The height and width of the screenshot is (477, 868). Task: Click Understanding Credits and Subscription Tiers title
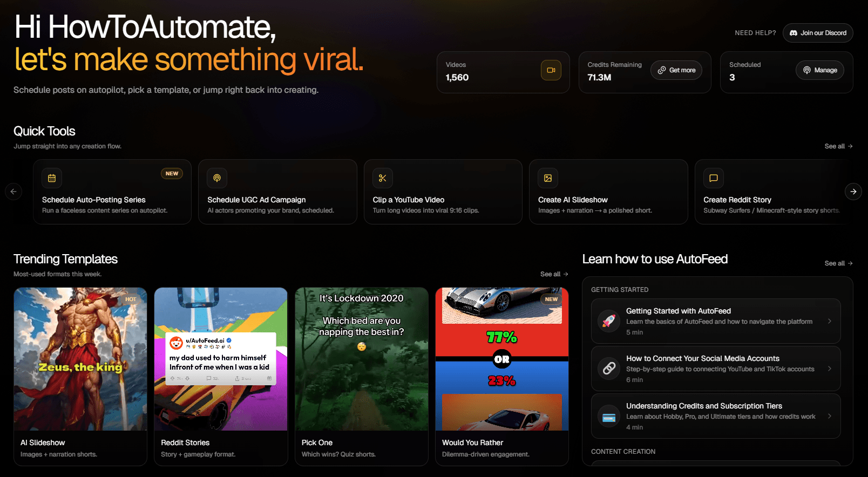coord(704,406)
